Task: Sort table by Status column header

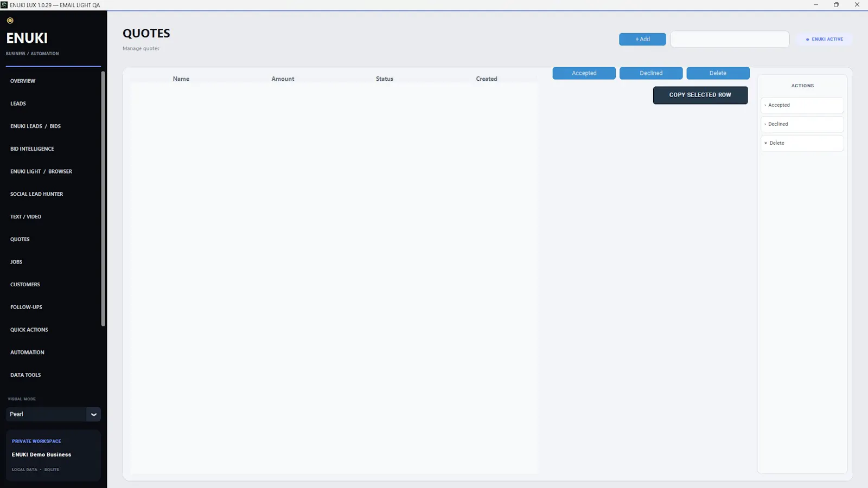Action: coord(385,79)
